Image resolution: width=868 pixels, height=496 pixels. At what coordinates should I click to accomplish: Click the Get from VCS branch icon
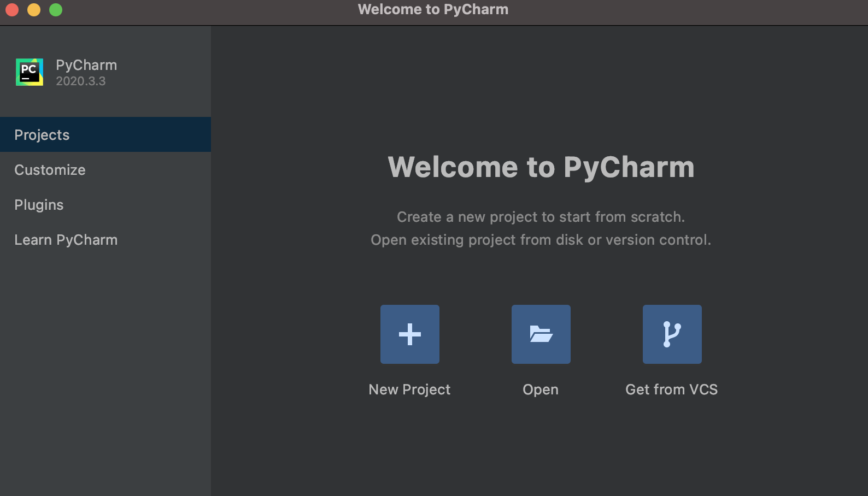tap(672, 334)
